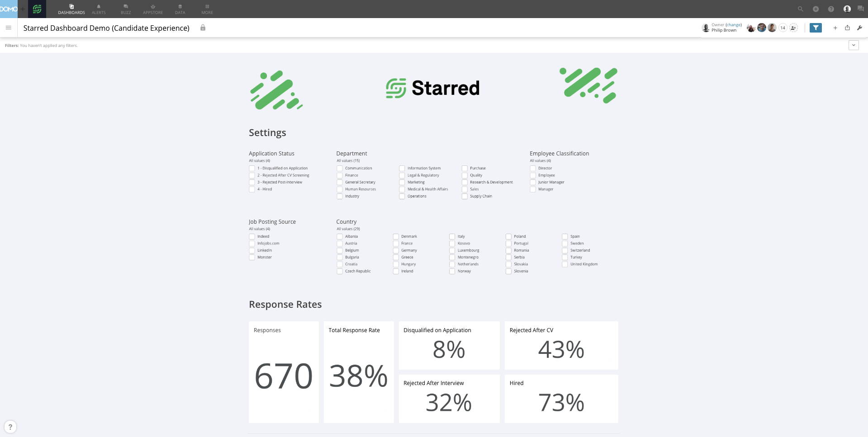Toggle the hamburger navigation menu
This screenshot has width=868, height=437.
click(8, 28)
